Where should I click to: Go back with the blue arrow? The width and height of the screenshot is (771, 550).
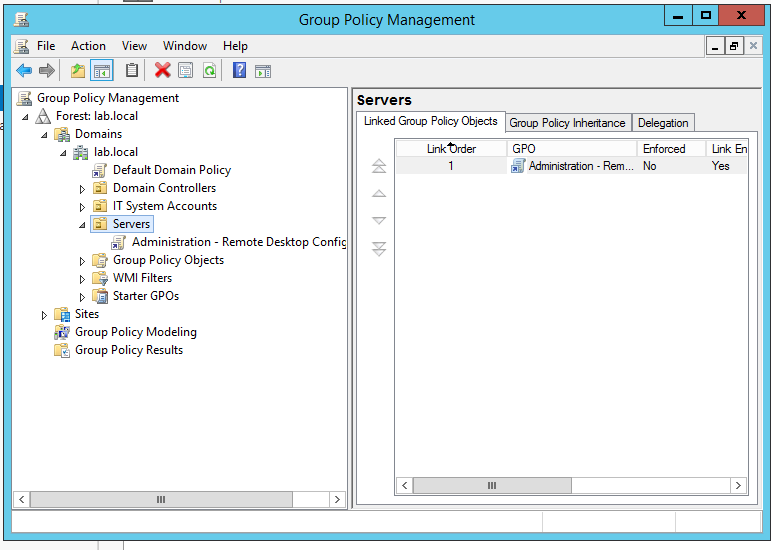[24, 71]
